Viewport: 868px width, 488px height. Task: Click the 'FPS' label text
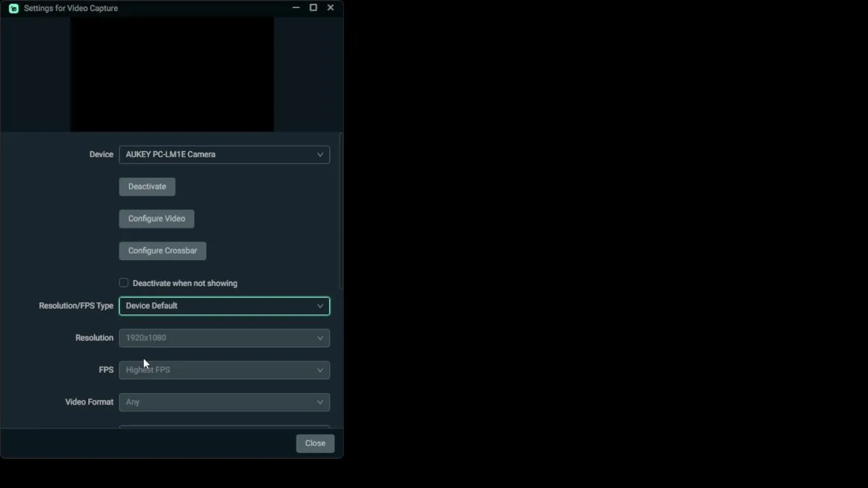[106, 370]
